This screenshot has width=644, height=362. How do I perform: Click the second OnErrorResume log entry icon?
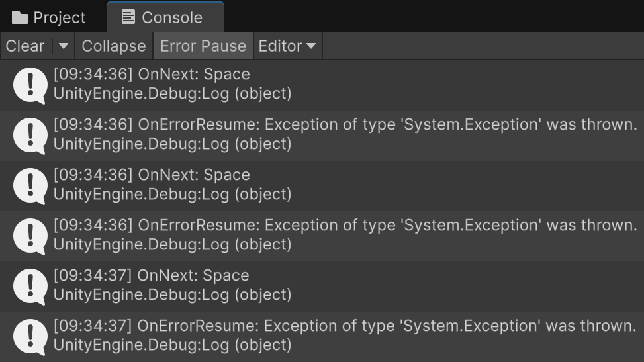[30, 236]
